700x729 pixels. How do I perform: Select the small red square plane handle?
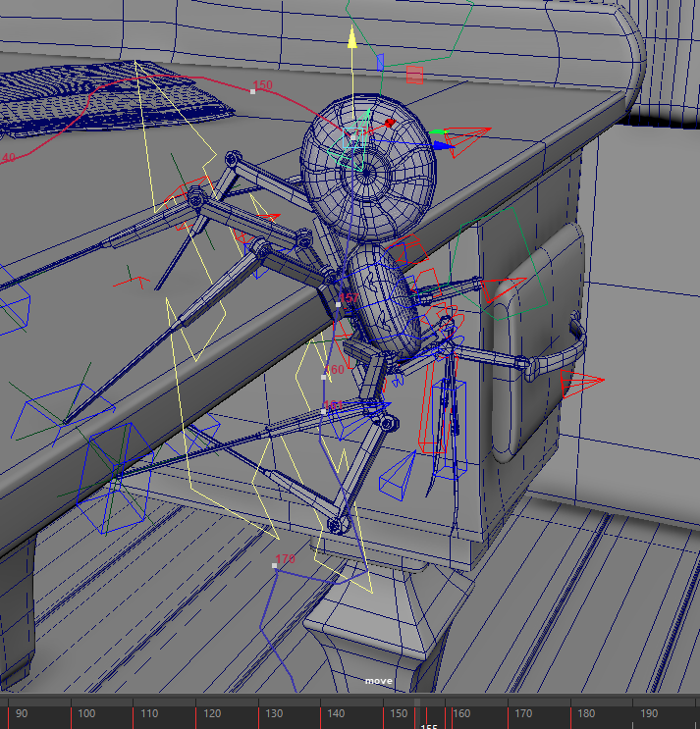click(x=414, y=75)
